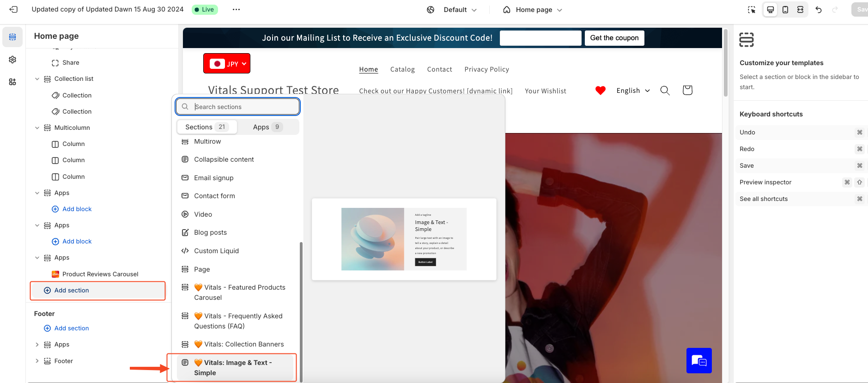This screenshot has width=868, height=383.
Task: Click the Image & Text preview thumbnail
Action: point(404,239)
